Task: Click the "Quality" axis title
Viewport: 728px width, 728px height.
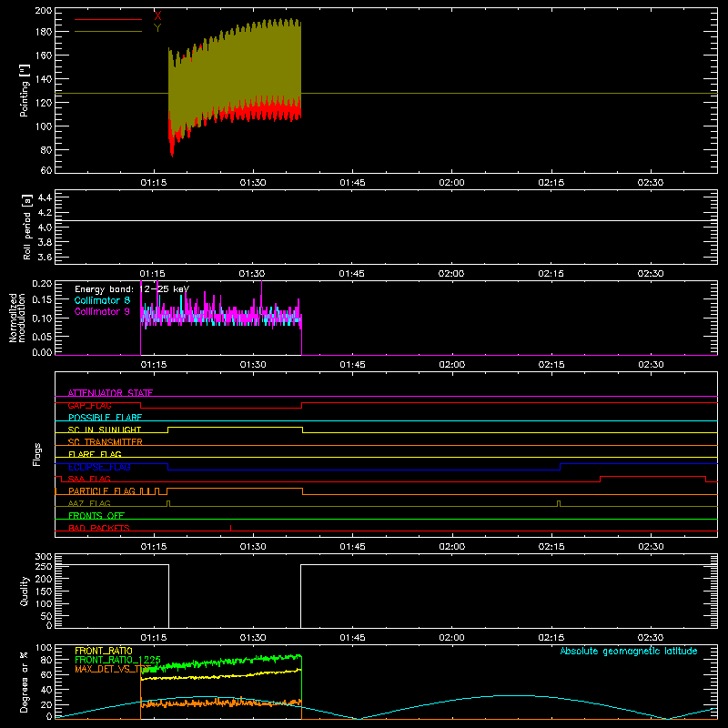Action: coord(25,591)
